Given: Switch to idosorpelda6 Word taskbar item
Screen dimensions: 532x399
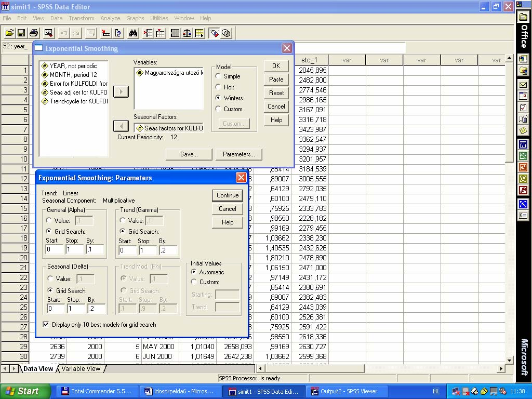Looking at the screenshot, I should click(180, 391).
